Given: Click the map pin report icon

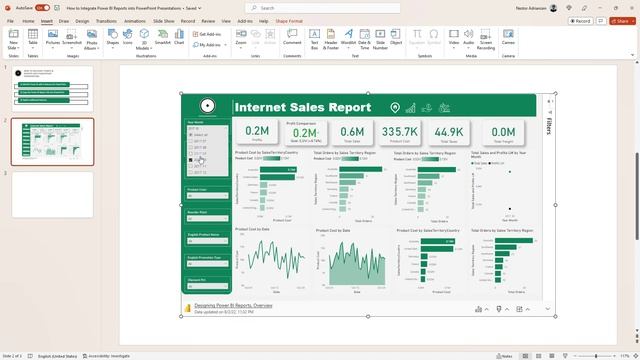Looking at the screenshot, I should pos(395,107).
